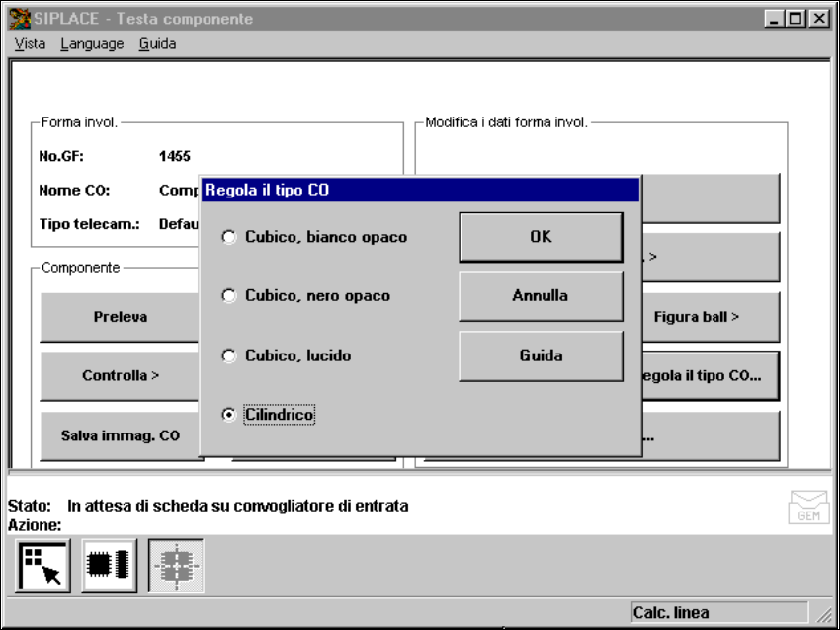
Task: Confirm the dialog with OK
Action: coord(541,237)
